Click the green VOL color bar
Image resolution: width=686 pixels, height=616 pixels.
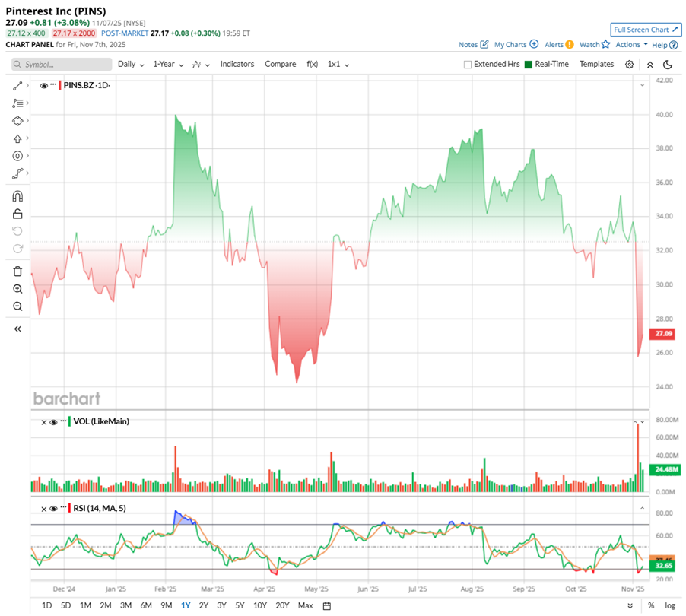pos(69,422)
